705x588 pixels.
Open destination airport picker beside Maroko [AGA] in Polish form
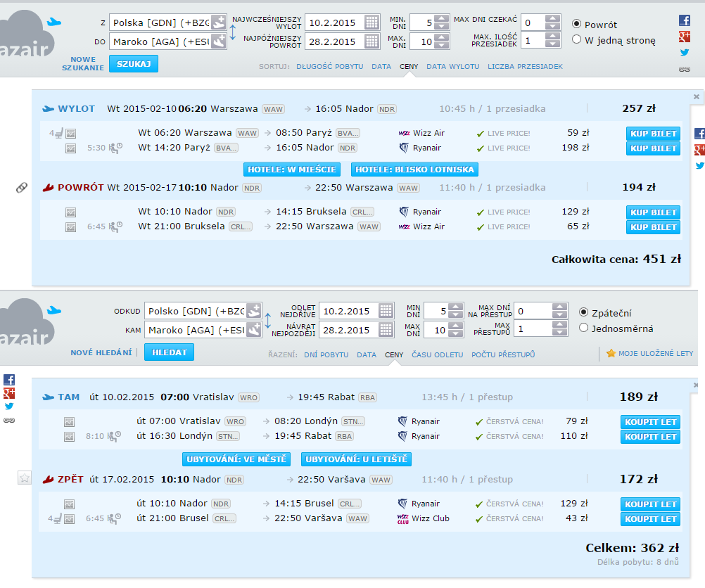pos(219,41)
